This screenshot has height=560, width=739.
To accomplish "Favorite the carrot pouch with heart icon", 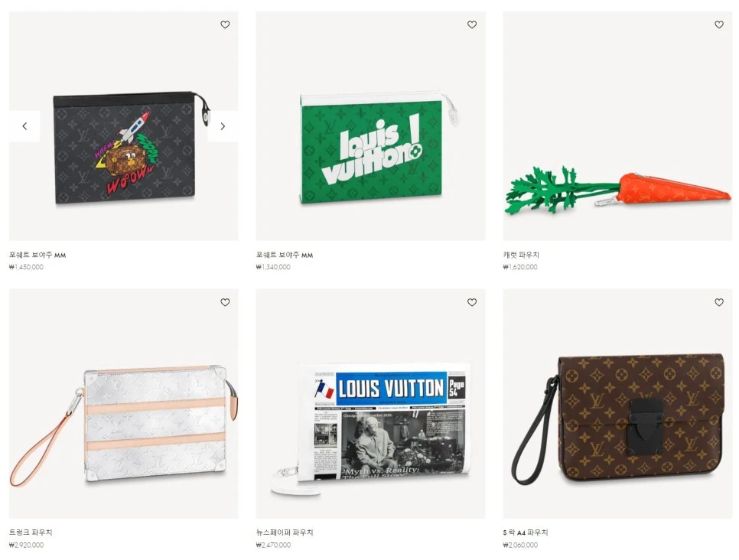I will [x=719, y=24].
